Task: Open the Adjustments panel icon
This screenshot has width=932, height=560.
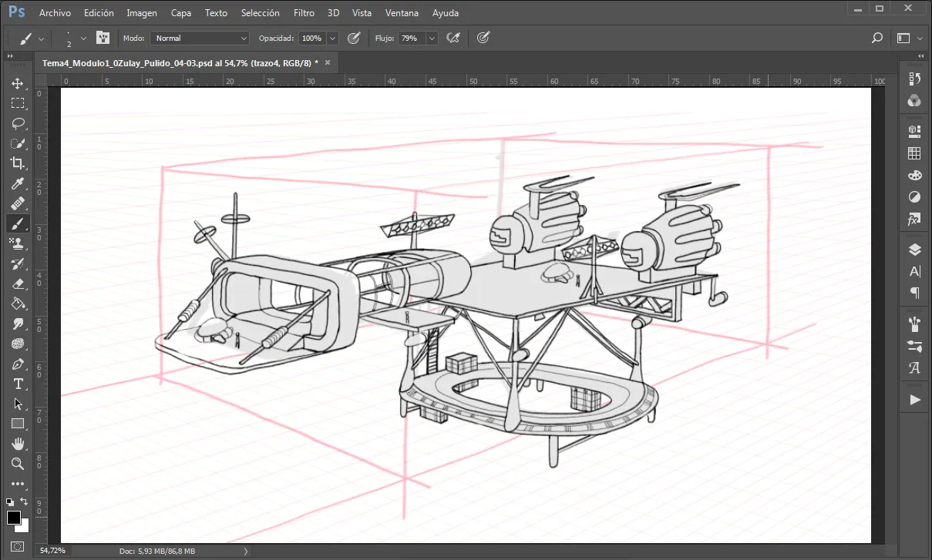Action: tap(915, 197)
